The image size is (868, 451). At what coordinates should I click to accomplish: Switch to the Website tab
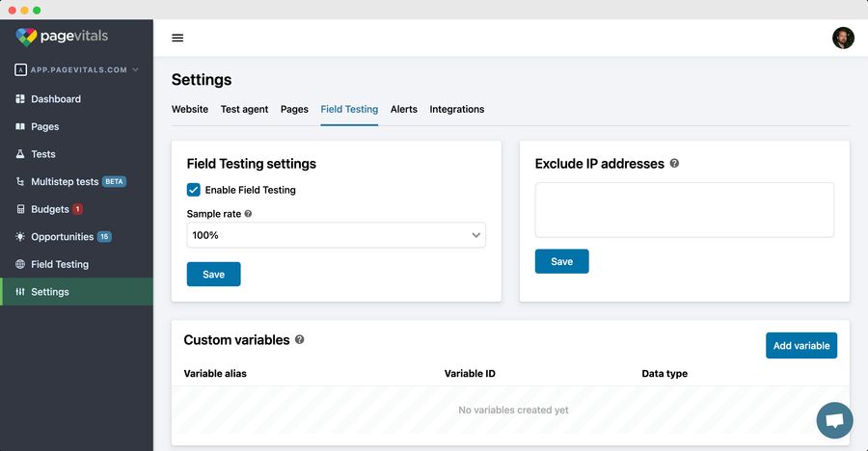coord(190,110)
